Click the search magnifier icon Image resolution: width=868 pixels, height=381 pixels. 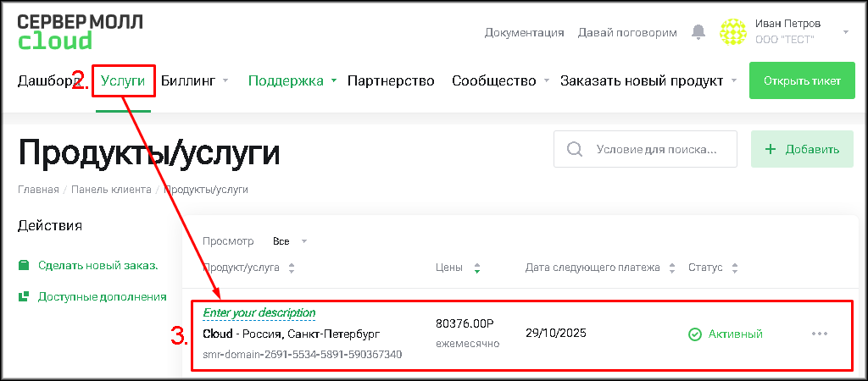[575, 149]
